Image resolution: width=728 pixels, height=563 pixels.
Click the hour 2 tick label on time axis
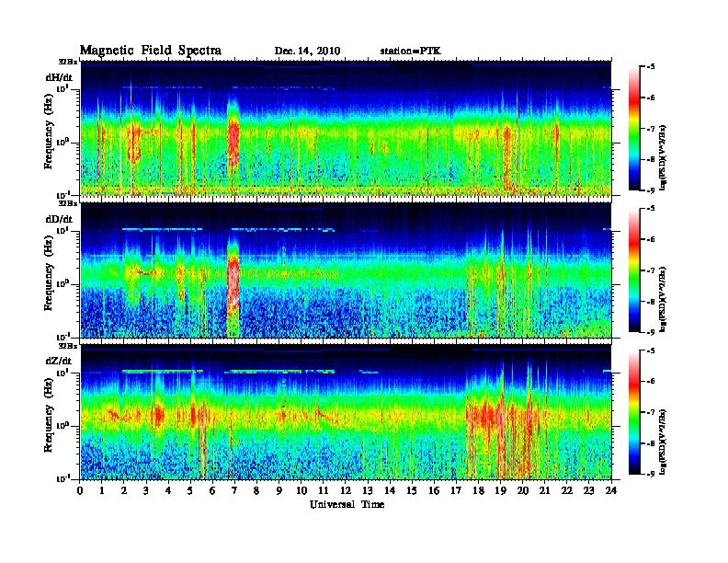coord(124,491)
